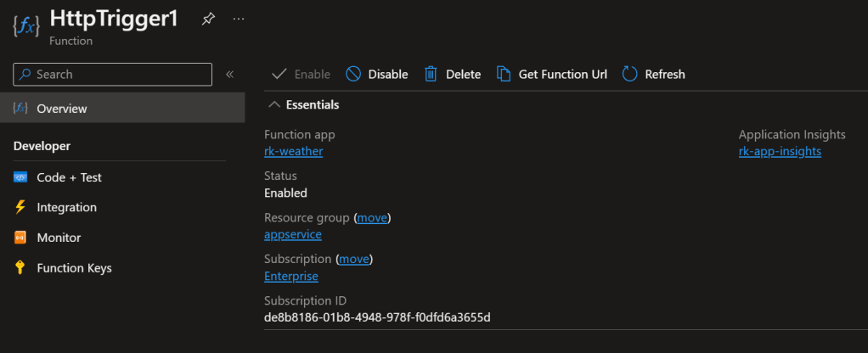Click the Search input field
Viewport: 868px width, 353px height.
[x=113, y=75]
